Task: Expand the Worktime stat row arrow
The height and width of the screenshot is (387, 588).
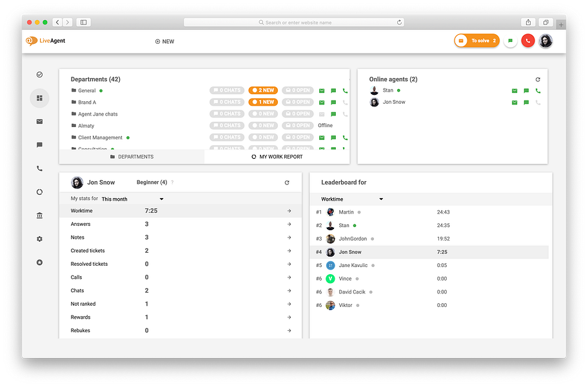Action: tap(289, 210)
